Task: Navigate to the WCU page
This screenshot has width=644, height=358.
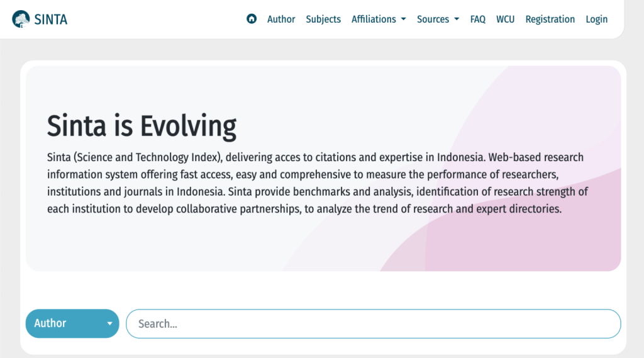Action: pos(505,19)
